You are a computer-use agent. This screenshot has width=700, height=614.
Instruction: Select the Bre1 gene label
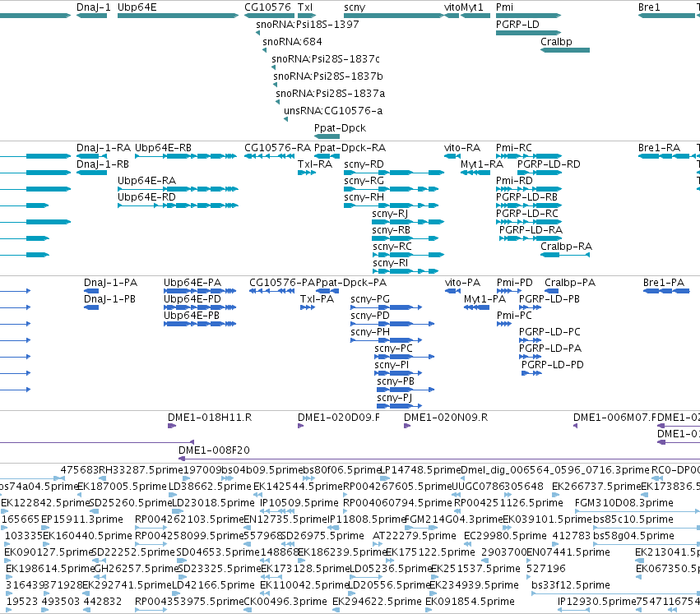click(649, 7)
